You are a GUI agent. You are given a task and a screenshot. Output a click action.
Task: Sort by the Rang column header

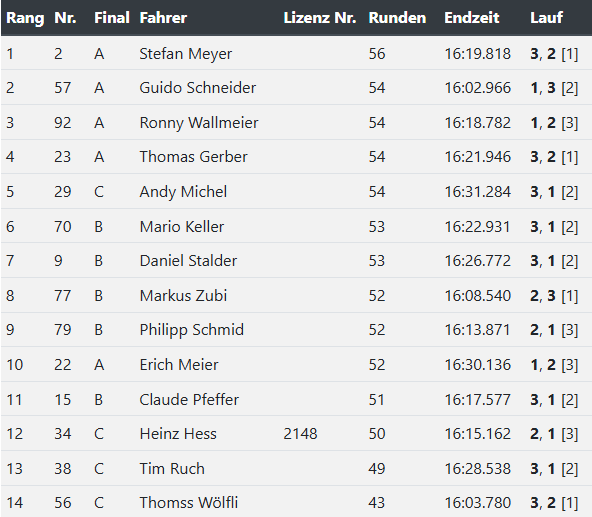pos(25,18)
